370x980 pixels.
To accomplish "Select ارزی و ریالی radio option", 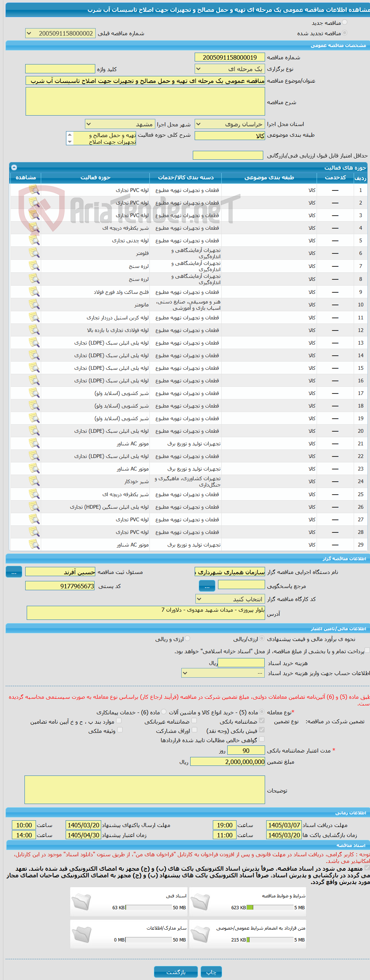I will [187, 638].
